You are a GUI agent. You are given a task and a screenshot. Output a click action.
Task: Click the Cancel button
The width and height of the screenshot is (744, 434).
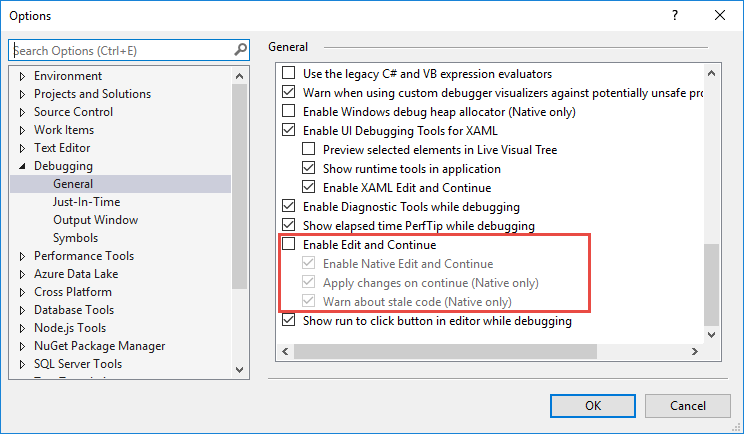click(x=687, y=405)
